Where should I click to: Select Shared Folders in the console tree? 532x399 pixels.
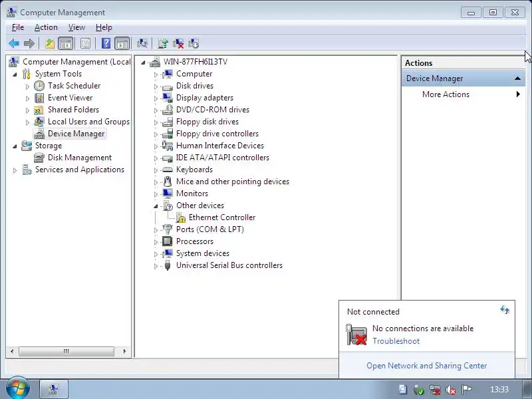(73, 110)
